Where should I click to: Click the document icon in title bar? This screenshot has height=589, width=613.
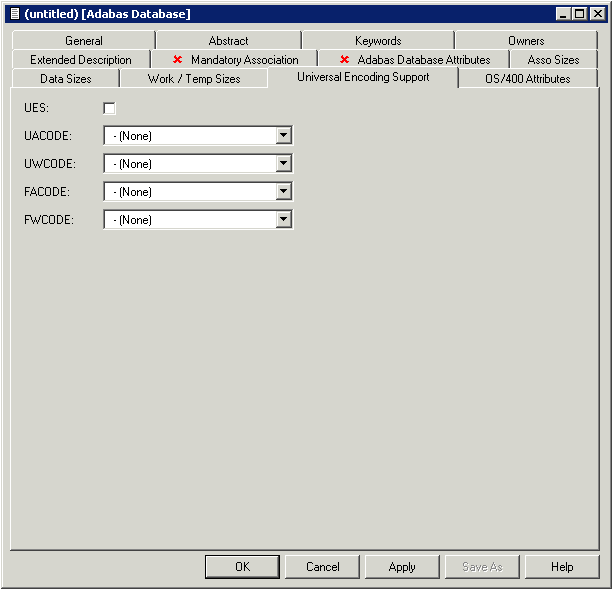14,14
